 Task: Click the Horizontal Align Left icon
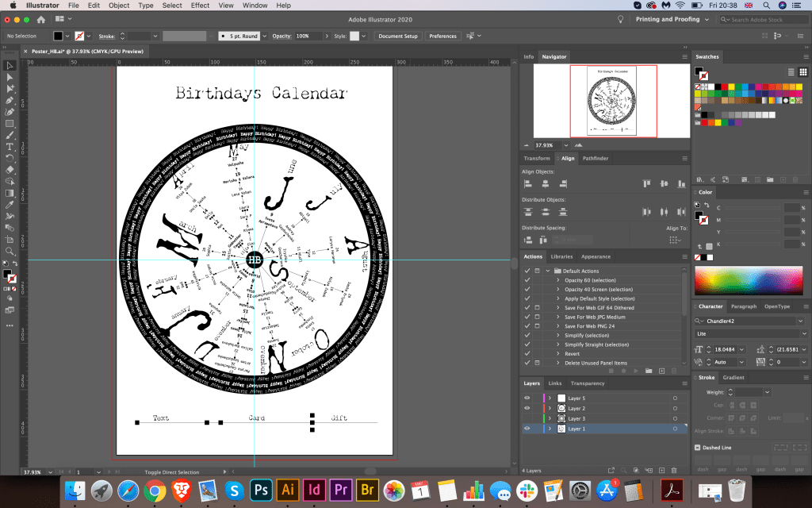point(527,183)
